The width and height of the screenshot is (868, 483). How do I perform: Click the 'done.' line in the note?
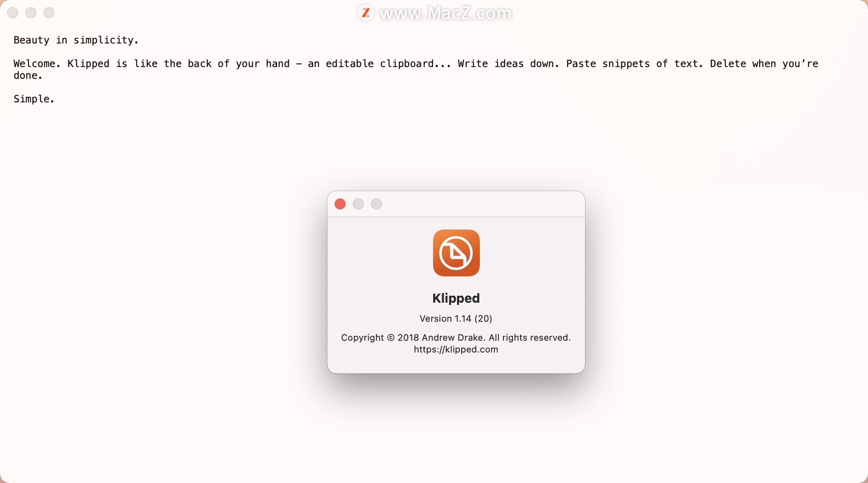(28, 76)
